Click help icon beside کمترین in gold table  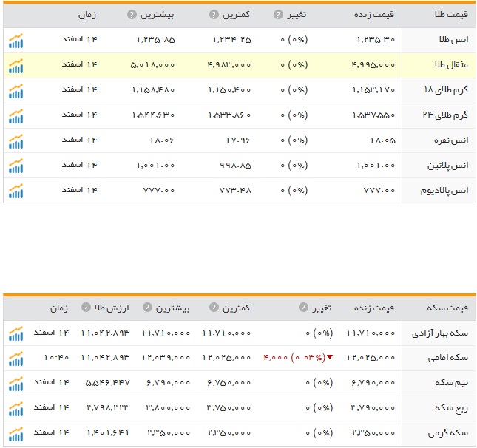pyautogui.click(x=214, y=14)
